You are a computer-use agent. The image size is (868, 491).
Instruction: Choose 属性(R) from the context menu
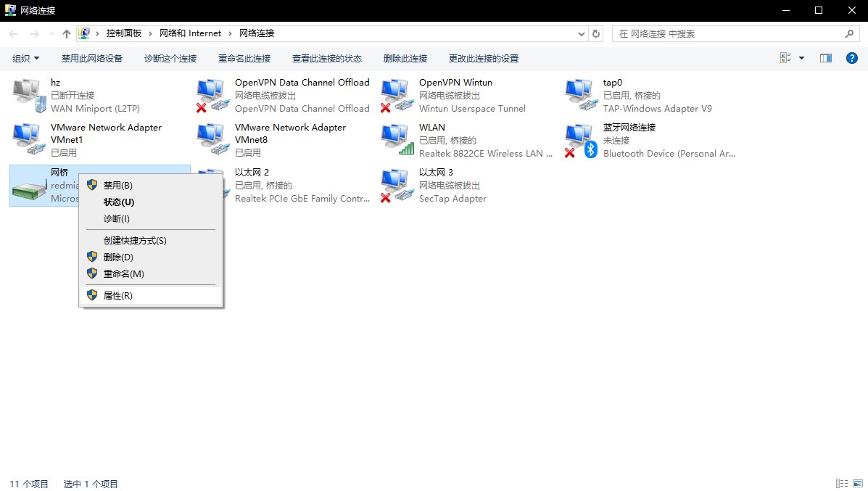pyautogui.click(x=118, y=295)
